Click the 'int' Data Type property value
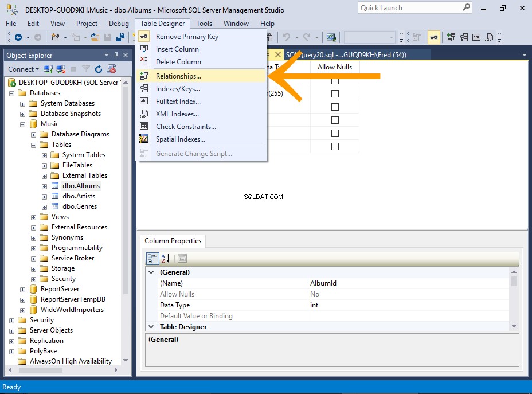Viewport: 532px width, 394px height. pyautogui.click(x=314, y=305)
